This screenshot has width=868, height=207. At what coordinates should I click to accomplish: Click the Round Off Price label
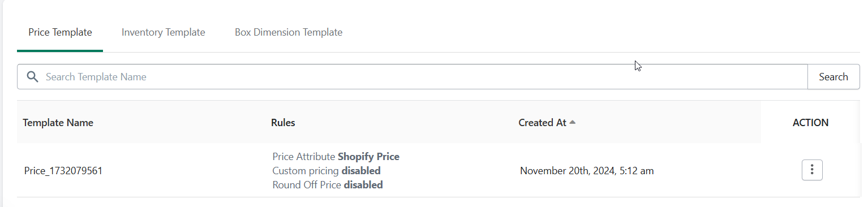(x=307, y=185)
